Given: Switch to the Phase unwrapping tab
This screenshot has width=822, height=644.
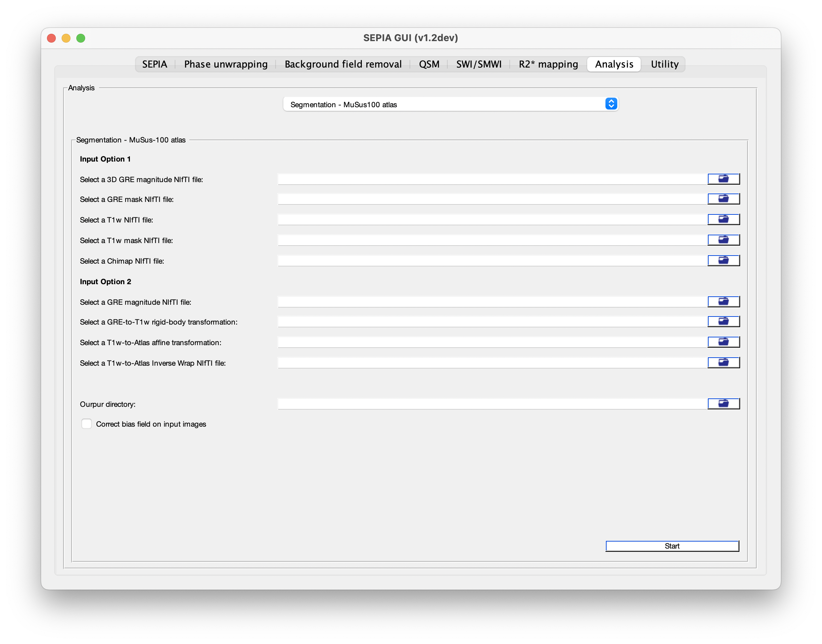Looking at the screenshot, I should [x=226, y=64].
